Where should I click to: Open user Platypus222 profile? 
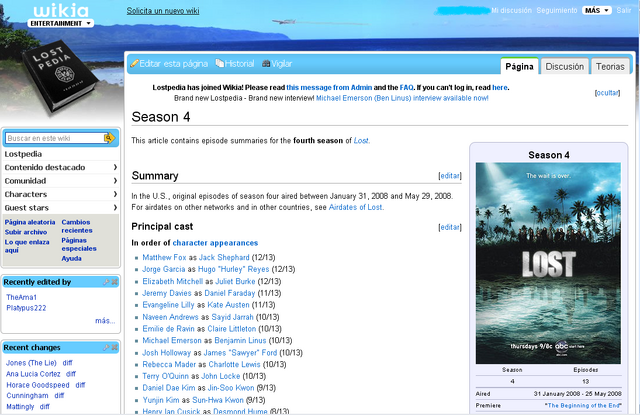coord(26,308)
